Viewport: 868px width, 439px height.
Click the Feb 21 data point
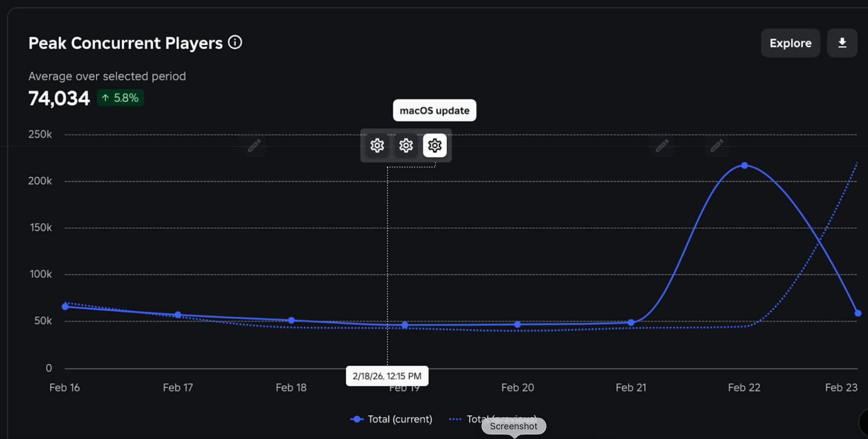tap(631, 323)
